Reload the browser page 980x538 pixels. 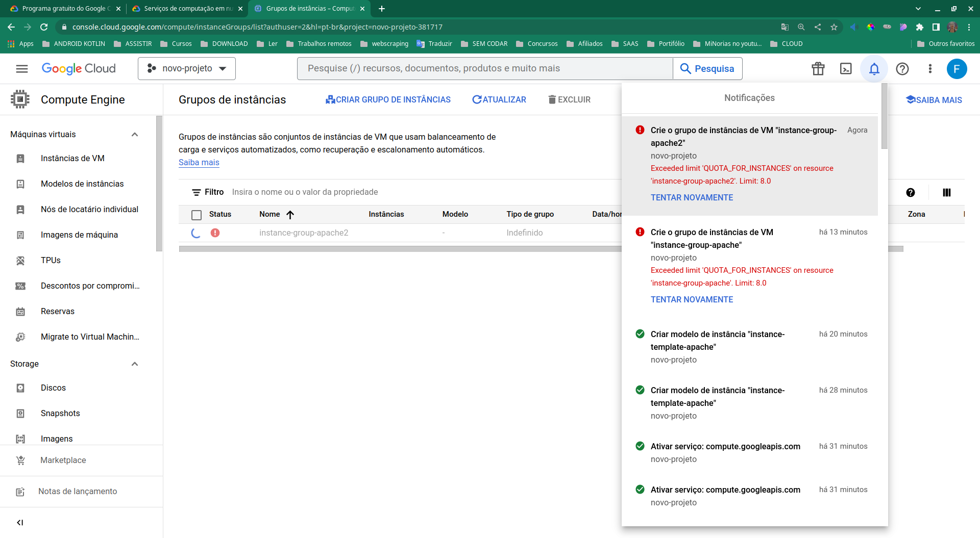tap(44, 27)
